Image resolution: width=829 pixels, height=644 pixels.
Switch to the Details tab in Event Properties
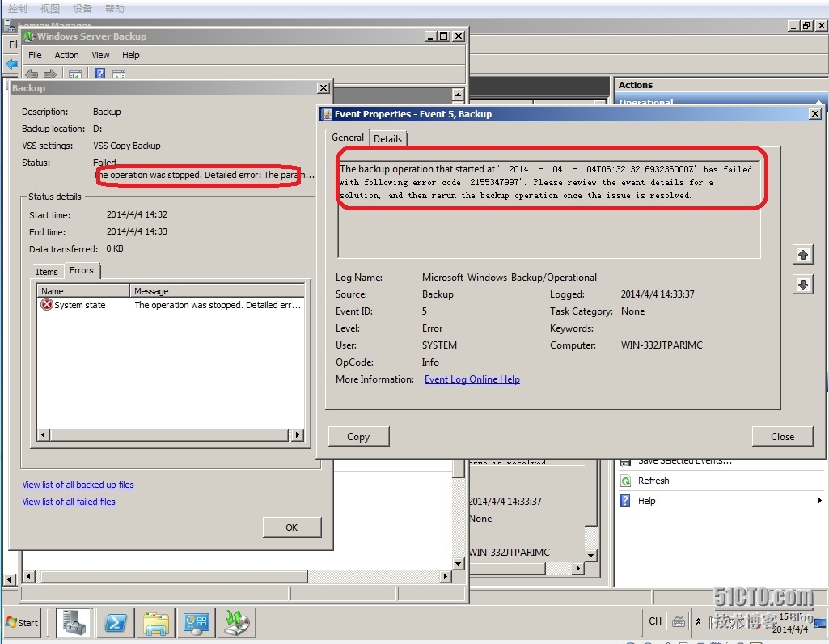(x=387, y=138)
